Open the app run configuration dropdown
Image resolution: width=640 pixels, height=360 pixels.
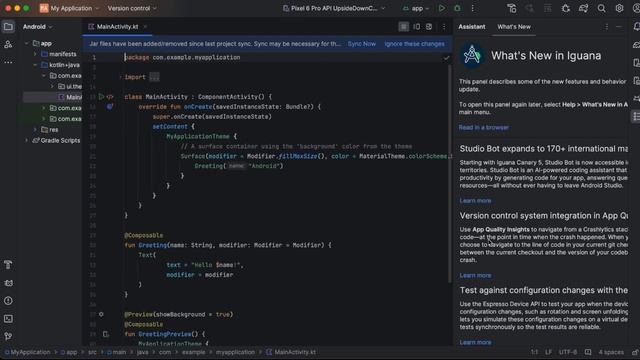416,8
